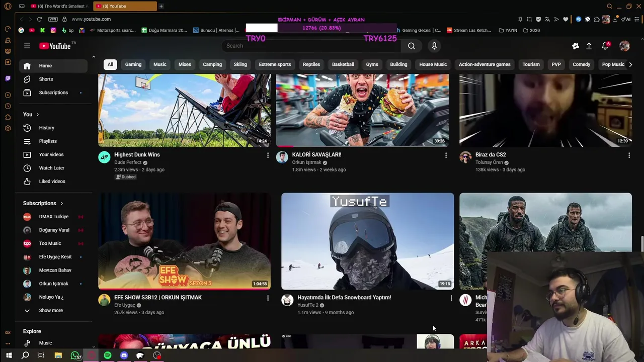This screenshot has height=362, width=644.
Task: Open WhatsApp from the taskbar
Action: coord(75,355)
